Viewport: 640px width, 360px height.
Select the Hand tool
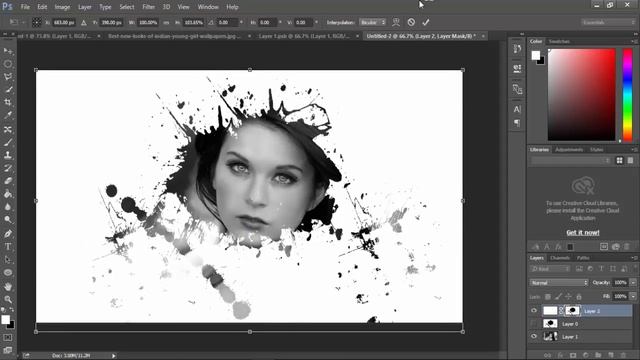tap(8, 287)
